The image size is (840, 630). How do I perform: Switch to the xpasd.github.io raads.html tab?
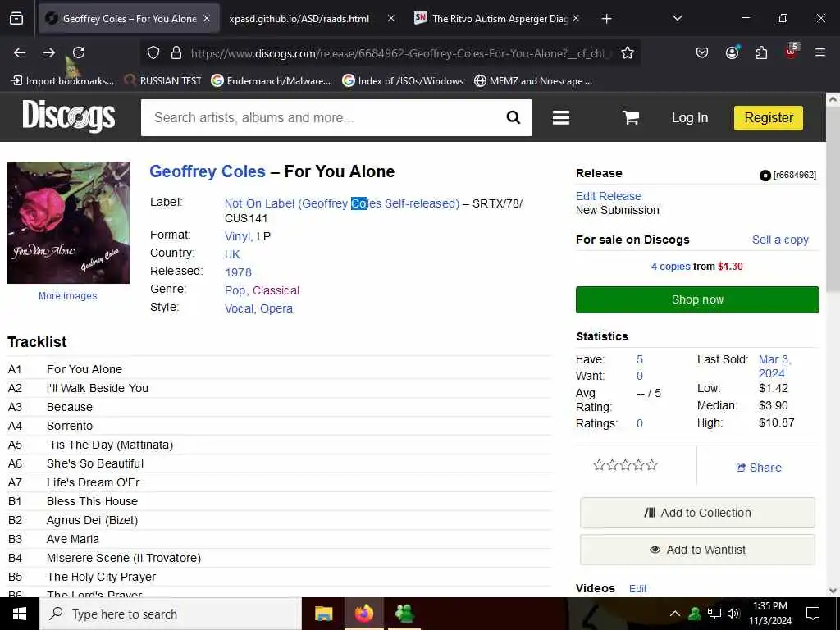pos(299,19)
